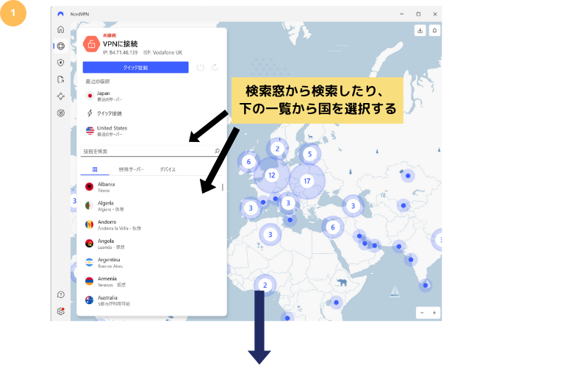Select the 'Japan' recent connection text

click(x=103, y=93)
